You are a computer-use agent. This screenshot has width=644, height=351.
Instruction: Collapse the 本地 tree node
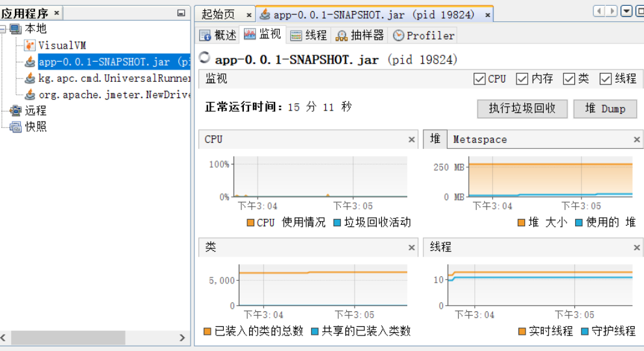click(x=3, y=29)
